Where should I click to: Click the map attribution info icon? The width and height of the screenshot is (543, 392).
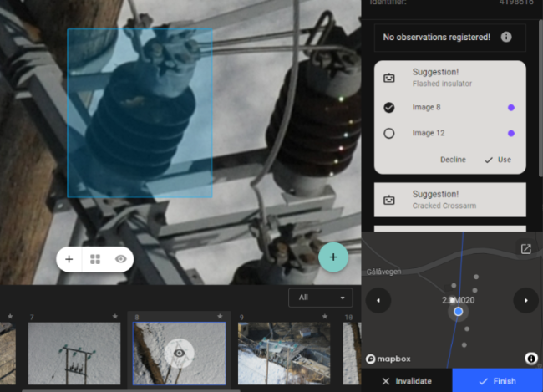[530, 358]
